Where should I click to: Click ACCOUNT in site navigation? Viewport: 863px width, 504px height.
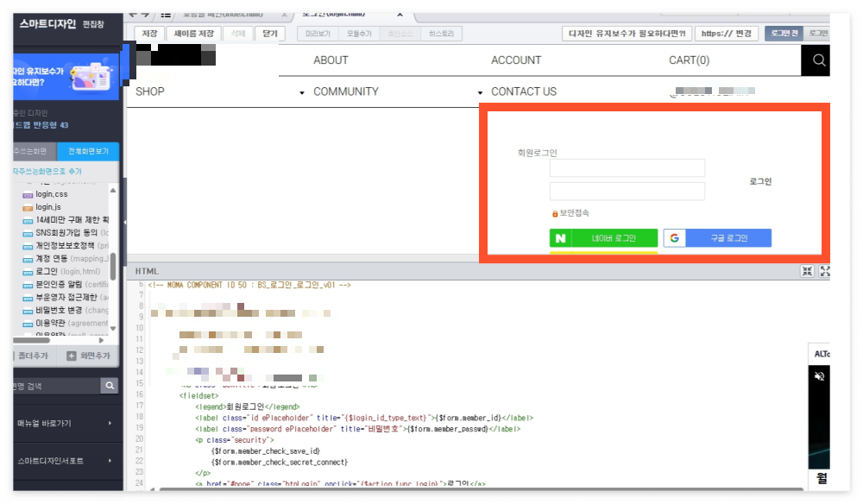click(516, 60)
